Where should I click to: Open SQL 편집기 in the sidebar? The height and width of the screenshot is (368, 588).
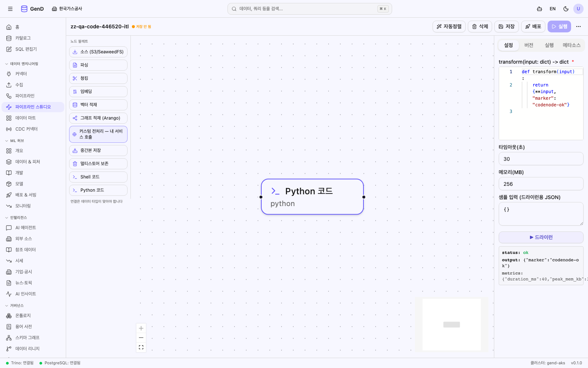point(33,49)
